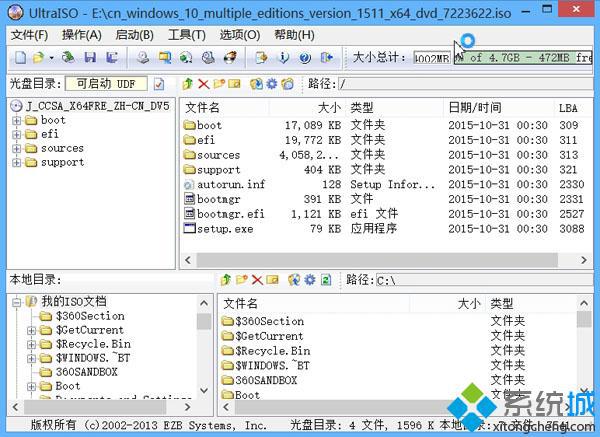600x437 pixels.
Task: Select 360SANDBOX folder in local file list
Action: [x=260, y=380]
